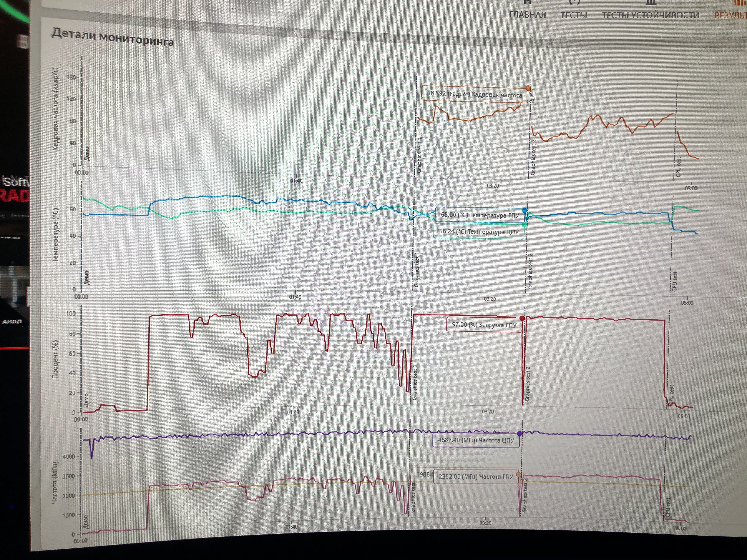This screenshot has width=747, height=560.
Task: Click the orange frame rate data point
Action: click(528, 89)
